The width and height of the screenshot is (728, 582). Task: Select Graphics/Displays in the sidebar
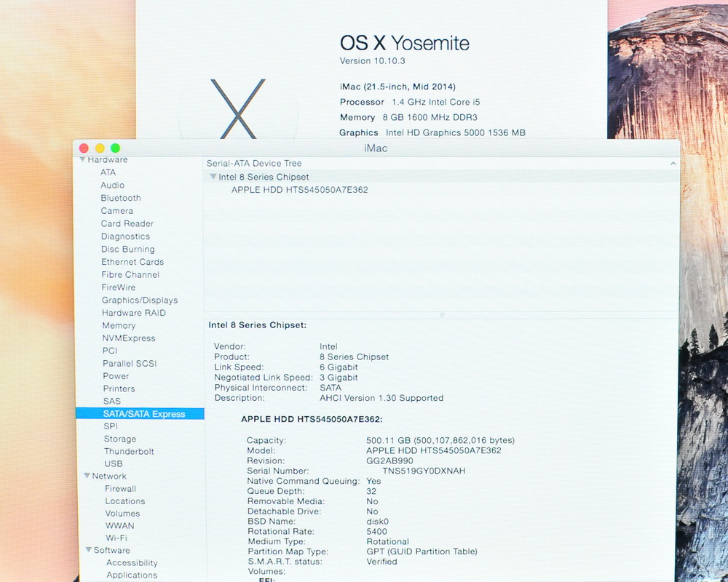pos(140,300)
